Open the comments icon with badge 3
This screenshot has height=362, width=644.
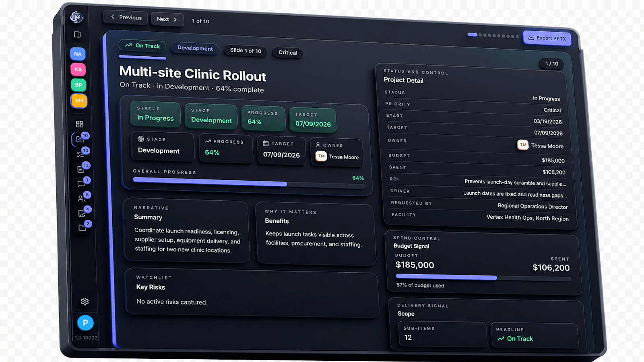click(81, 184)
